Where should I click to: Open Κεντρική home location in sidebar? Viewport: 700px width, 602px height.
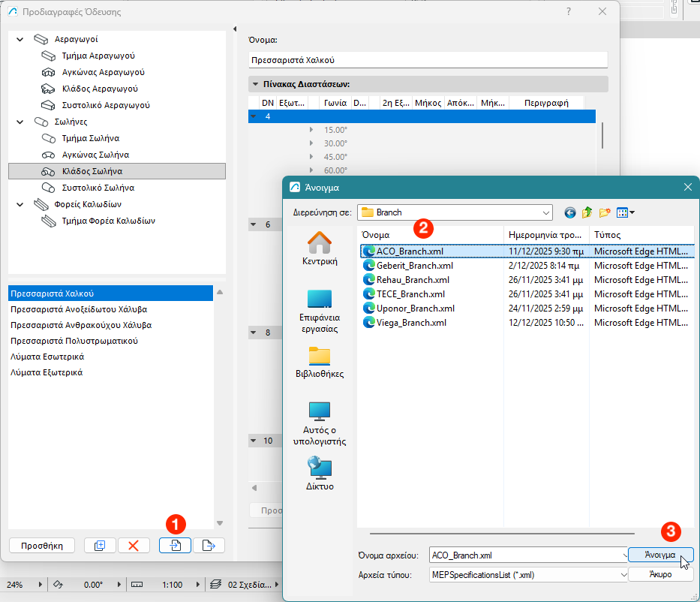[320, 248]
